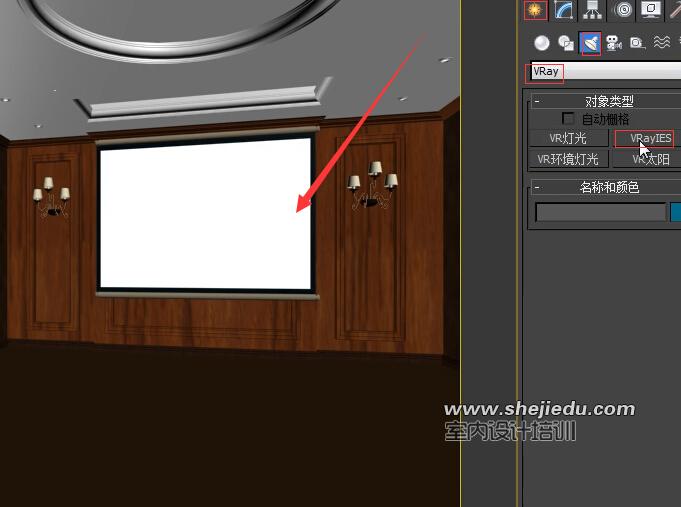Select the Helpers category icon
The image size is (681, 507).
coord(638,43)
